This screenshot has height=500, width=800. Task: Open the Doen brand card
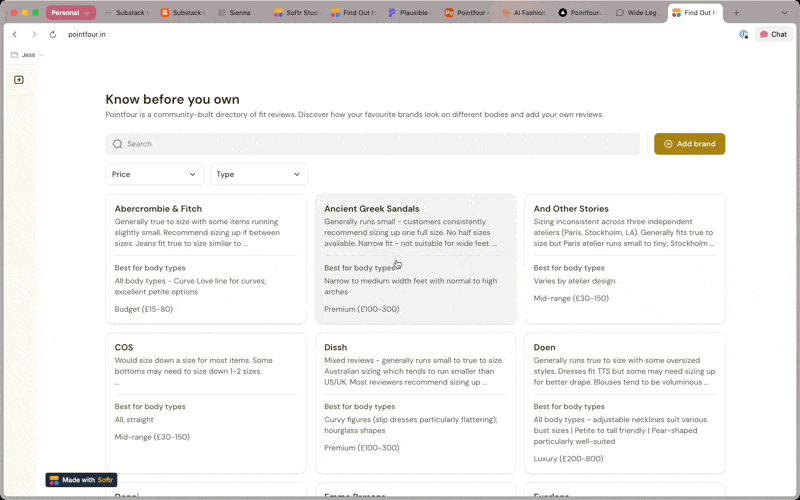[x=624, y=403]
